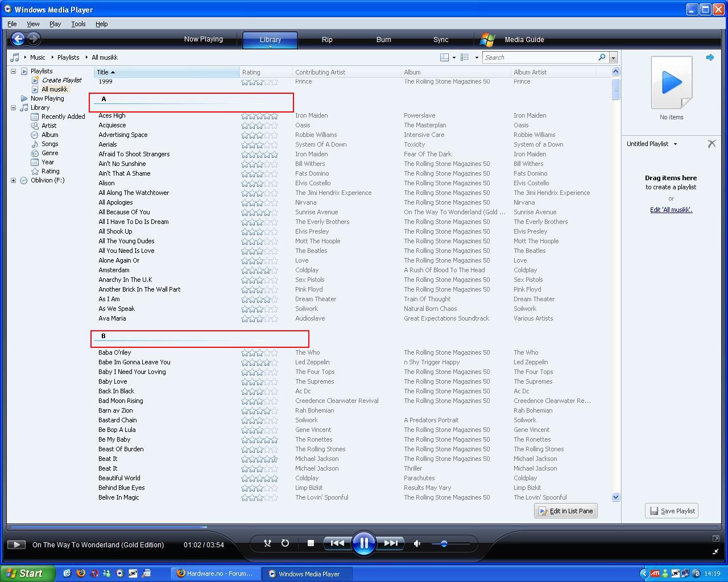The height and width of the screenshot is (582, 728).
Task: Select Now Playing in the tree
Action: pos(47,98)
